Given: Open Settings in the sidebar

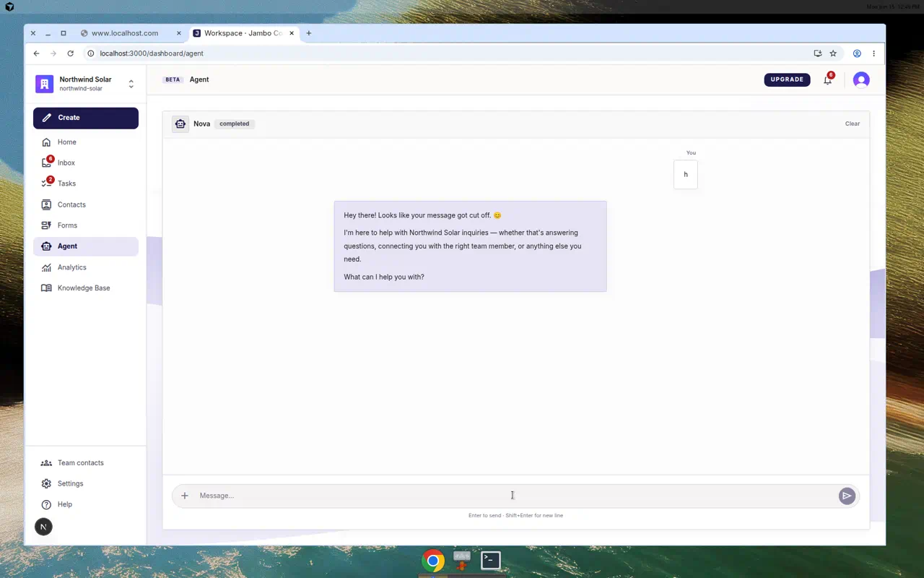Looking at the screenshot, I should [86, 483].
